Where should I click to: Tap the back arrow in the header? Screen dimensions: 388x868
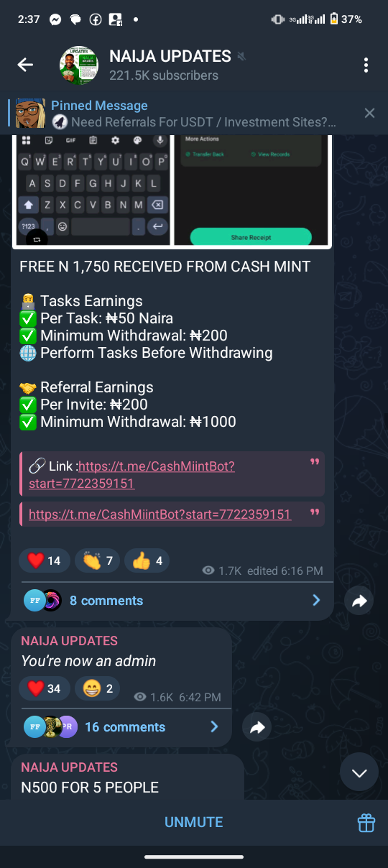[25, 65]
